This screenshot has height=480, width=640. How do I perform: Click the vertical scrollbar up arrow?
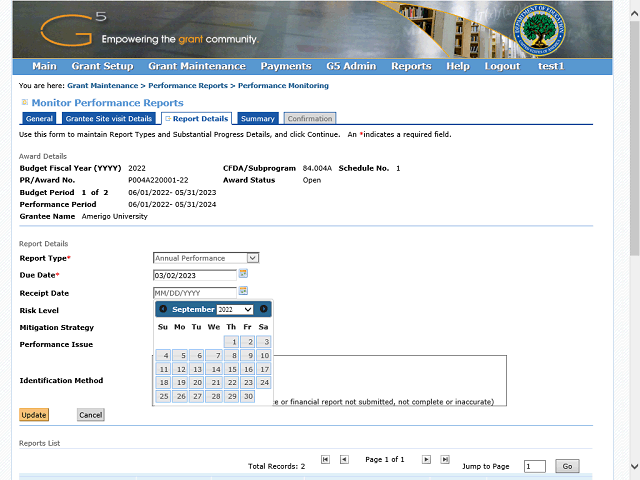634,13
